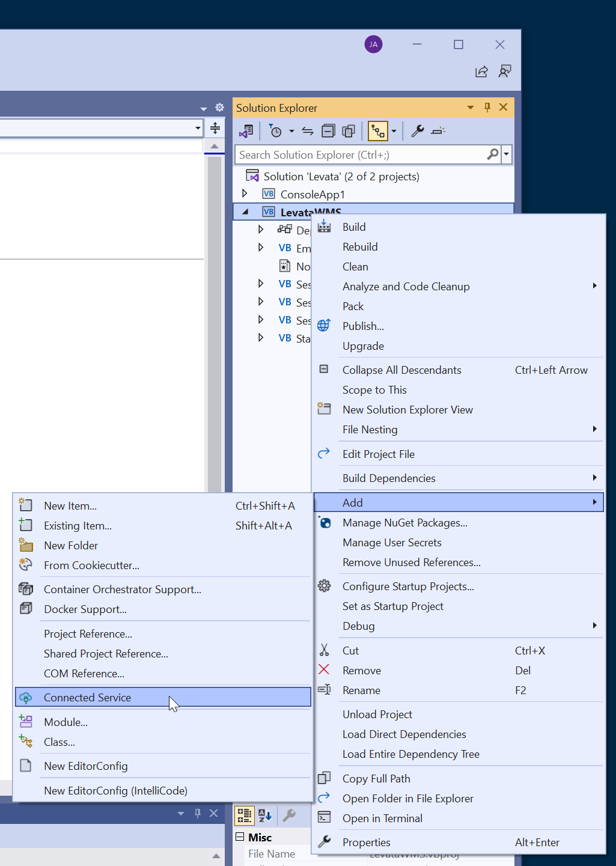The height and width of the screenshot is (866, 616).
Task: Select the ConsoleApp1 project
Action: pos(313,194)
